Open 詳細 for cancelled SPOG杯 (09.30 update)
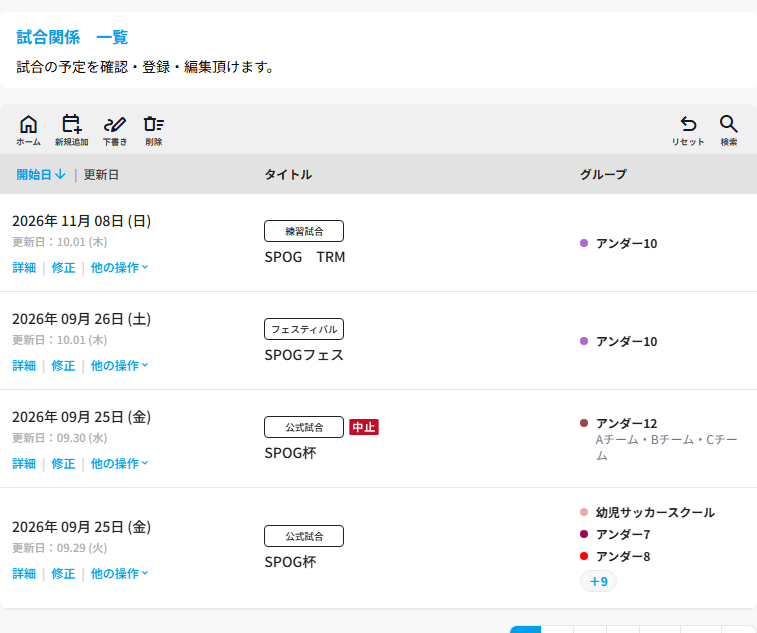This screenshot has width=757, height=633. [24, 464]
